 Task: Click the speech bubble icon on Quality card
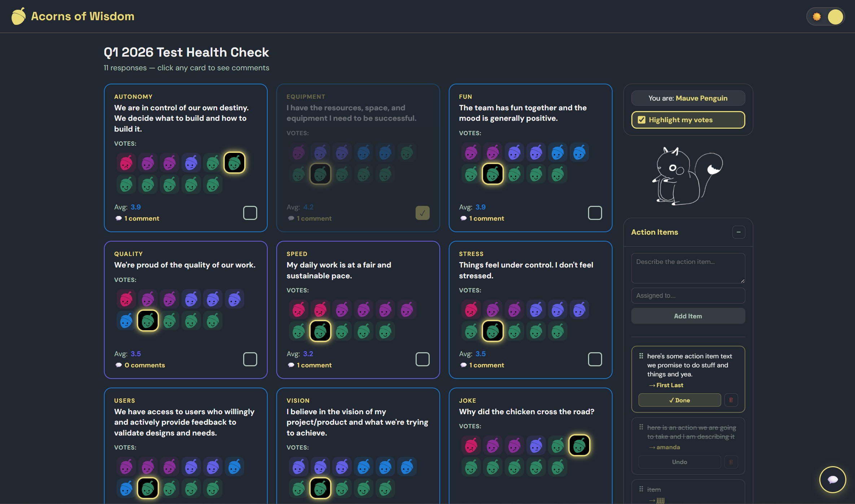tap(118, 365)
